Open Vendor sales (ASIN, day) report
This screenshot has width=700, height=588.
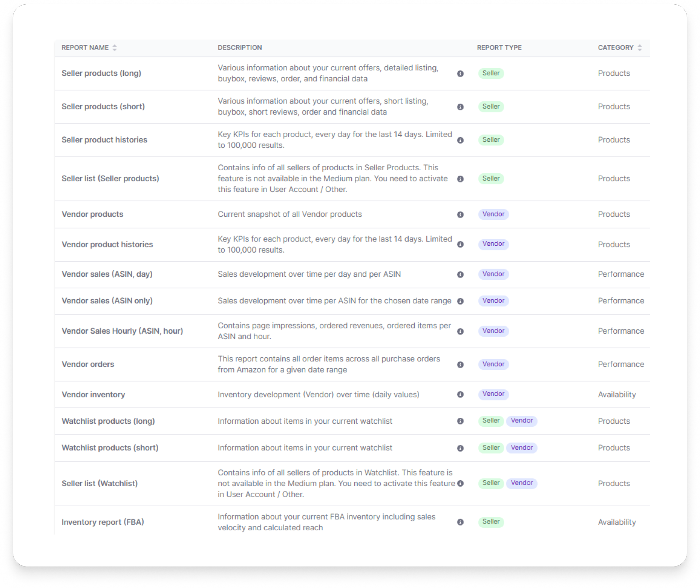point(107,274)
